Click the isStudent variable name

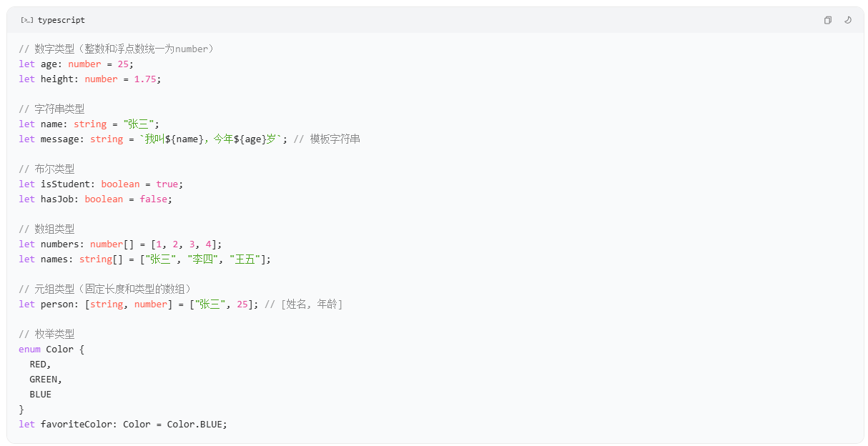tap(65, 184)
